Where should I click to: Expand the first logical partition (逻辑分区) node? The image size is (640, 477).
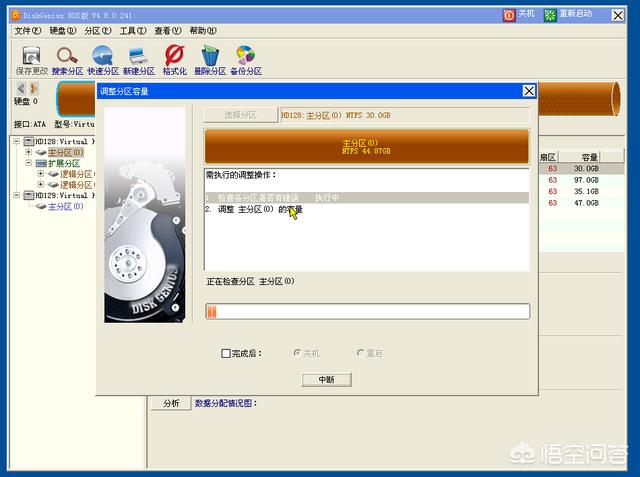[40, 174]
